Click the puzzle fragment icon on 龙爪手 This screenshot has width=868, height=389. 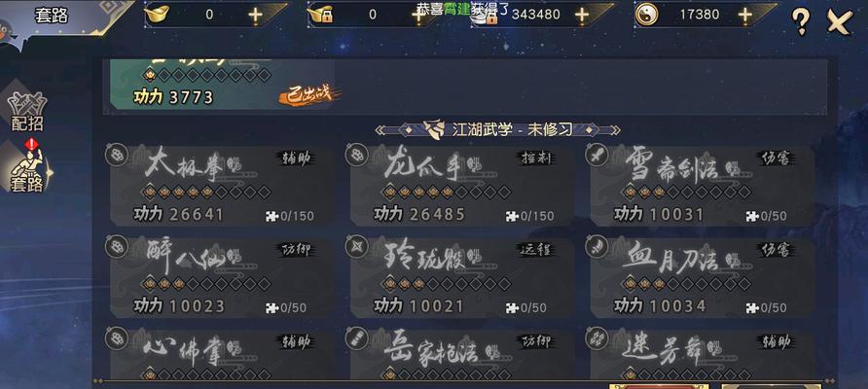(x=512, y=216)
